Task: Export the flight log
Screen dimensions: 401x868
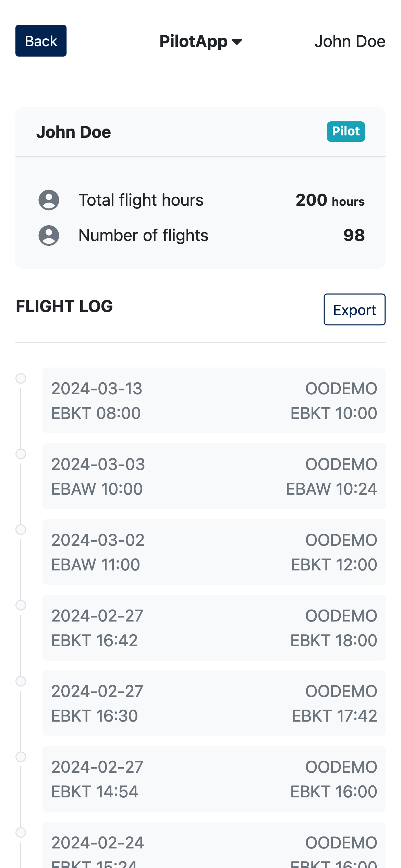Action: (354, 310)
